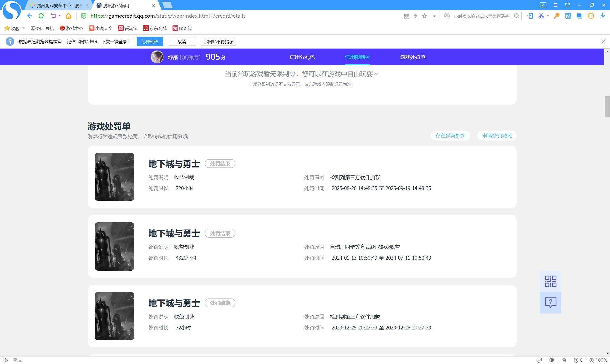Click the status bar shield icon
This screenshot has width=610, height=364.
(539, 360)
